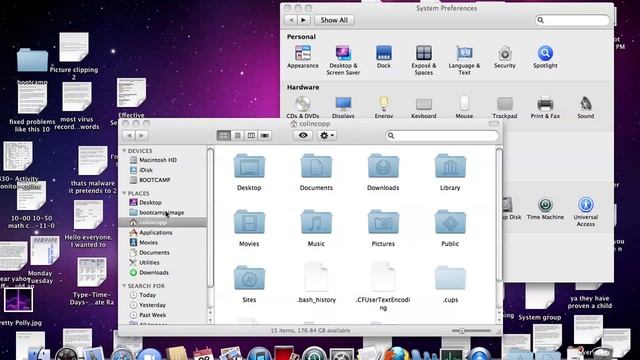
Task: Select Movies folder in Finder window
Action: coord(249,228)
